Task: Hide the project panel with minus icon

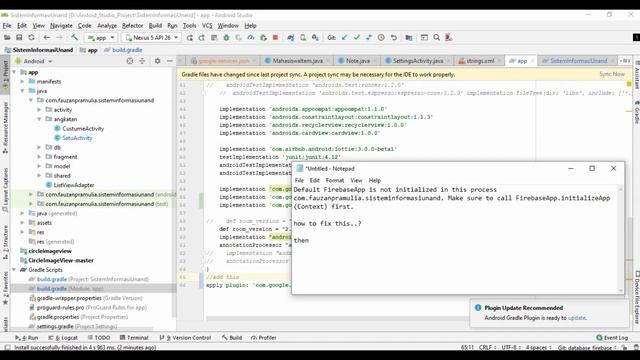Action: pos(170,61)
